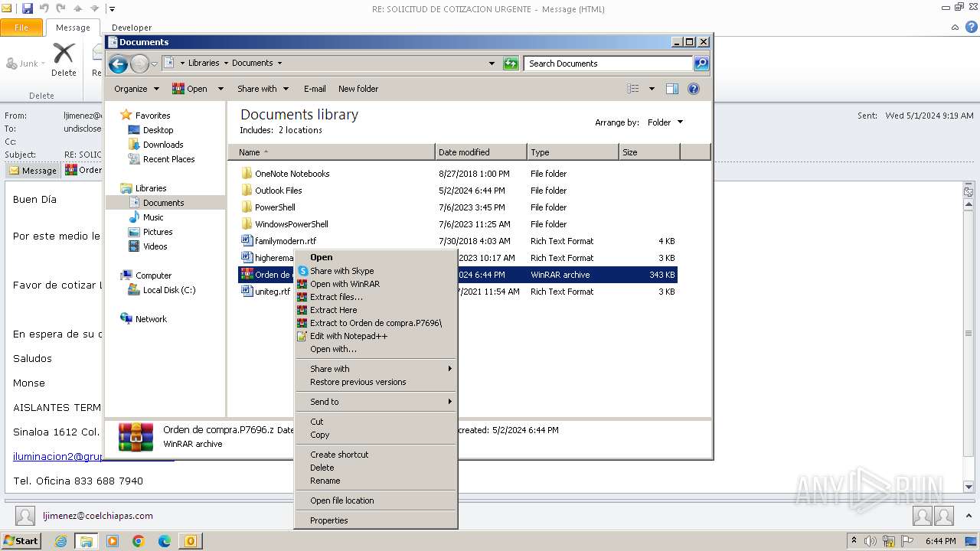Sort by Name column header
This screenshot has height=551, width=980.
pyautogui.click(x=332, y=152)
